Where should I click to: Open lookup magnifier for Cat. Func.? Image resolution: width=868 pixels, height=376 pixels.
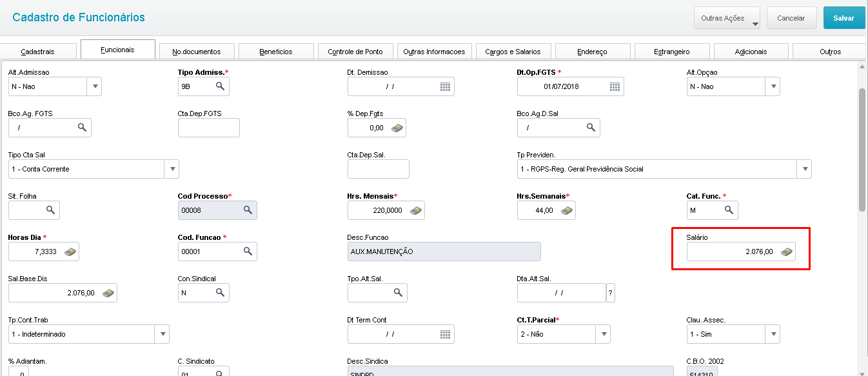click(729, 210)
